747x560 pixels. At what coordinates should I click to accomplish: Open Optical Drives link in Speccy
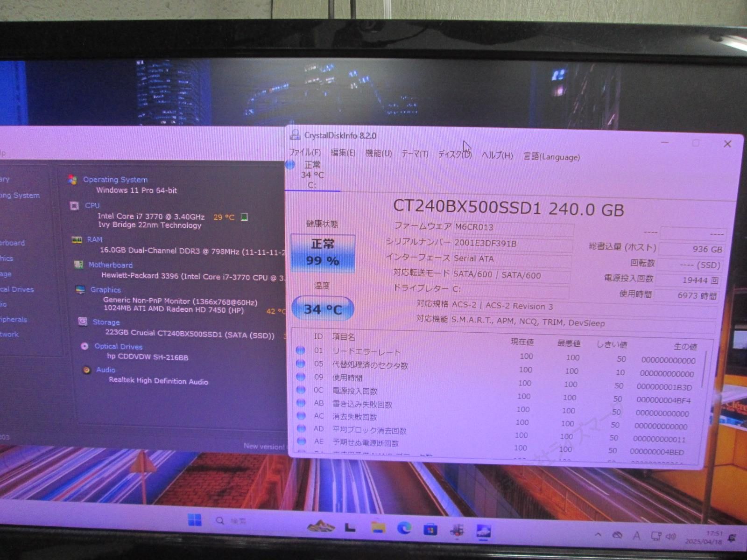click(x=119, y=346)
